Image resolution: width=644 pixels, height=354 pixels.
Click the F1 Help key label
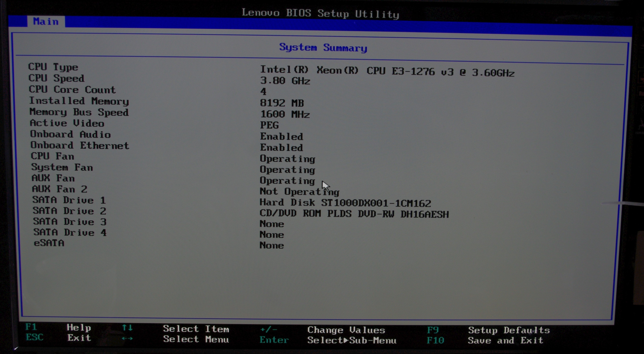31,327
